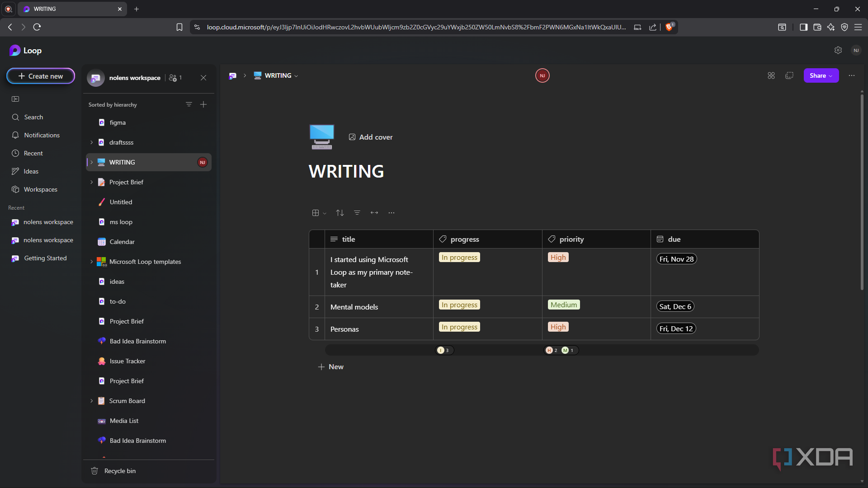The image size is (868, 488).
Task: Click the copy as Loop component icon
Action: tap(789, 75)
